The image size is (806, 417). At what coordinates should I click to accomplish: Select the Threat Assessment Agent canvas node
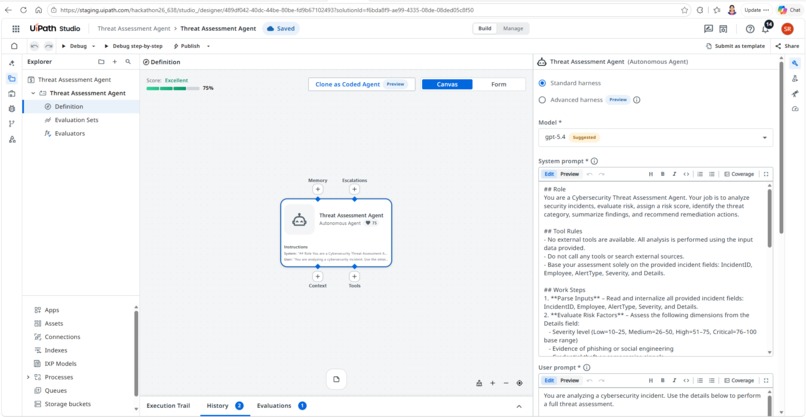point(336,232)
